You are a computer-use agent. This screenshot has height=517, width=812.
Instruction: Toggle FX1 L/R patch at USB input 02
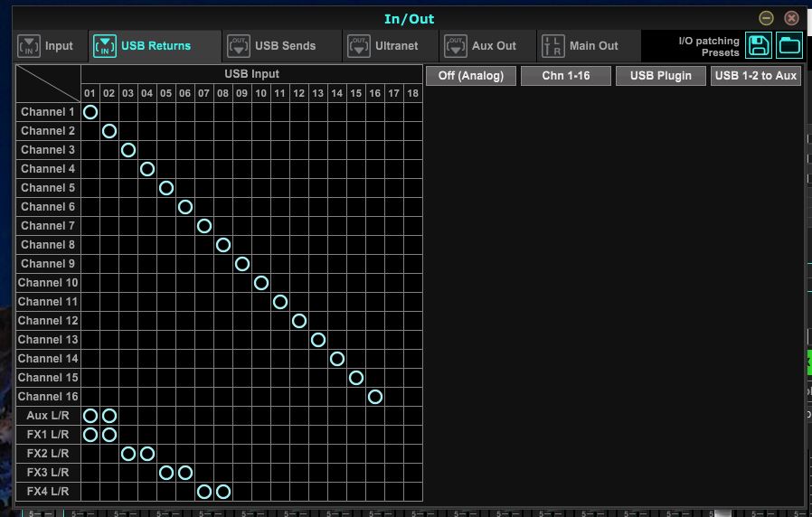109,435
